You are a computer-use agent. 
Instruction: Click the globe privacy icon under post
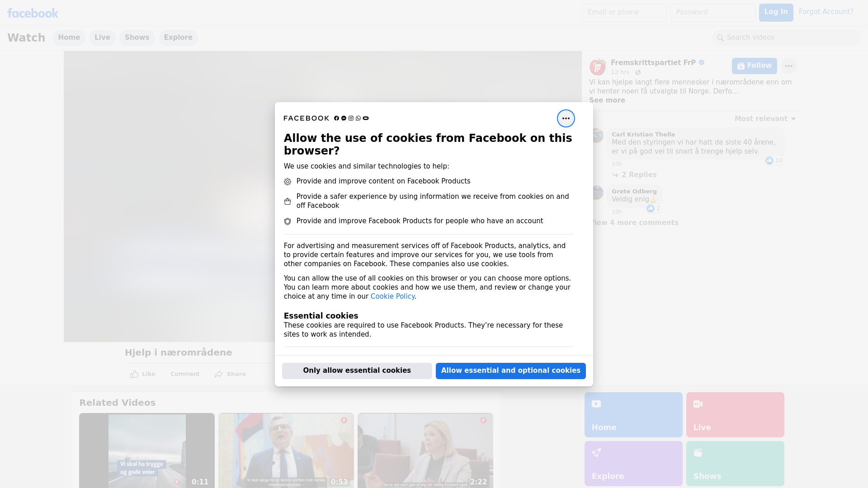[x=638, y=73]
